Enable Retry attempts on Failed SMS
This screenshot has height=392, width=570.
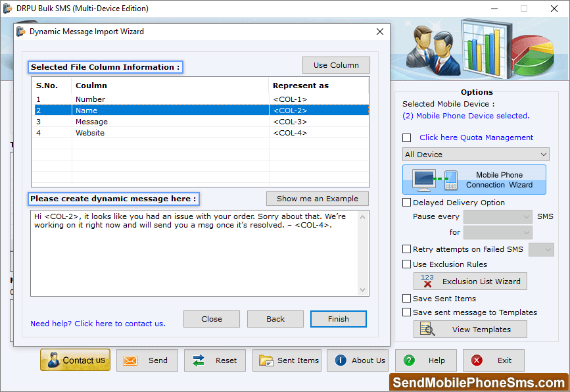406,249
